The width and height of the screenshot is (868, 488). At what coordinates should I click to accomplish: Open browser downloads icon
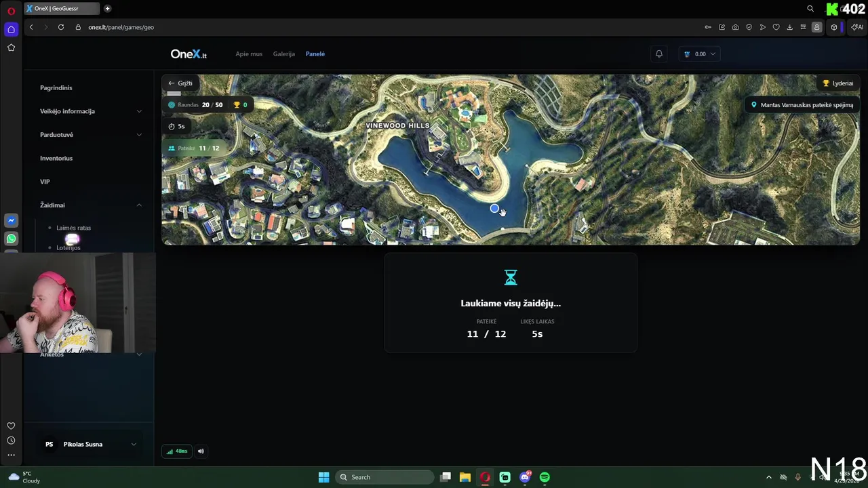(789, 27)
